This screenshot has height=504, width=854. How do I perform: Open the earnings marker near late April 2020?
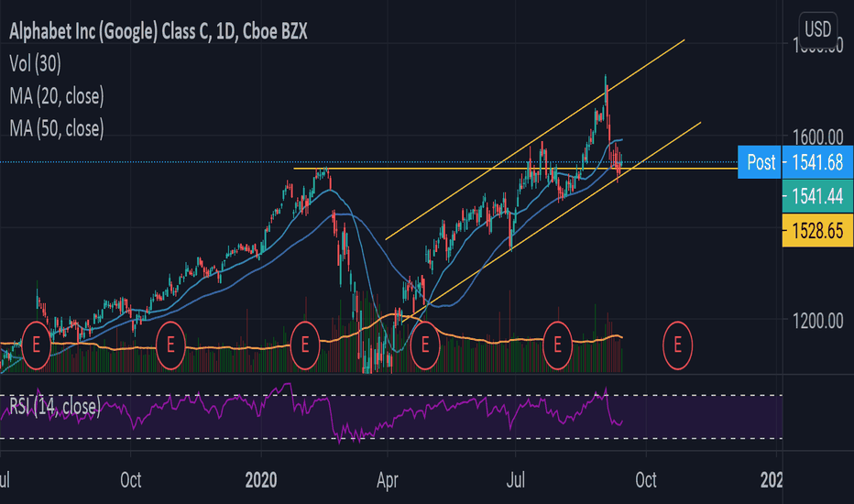point(425,345)
